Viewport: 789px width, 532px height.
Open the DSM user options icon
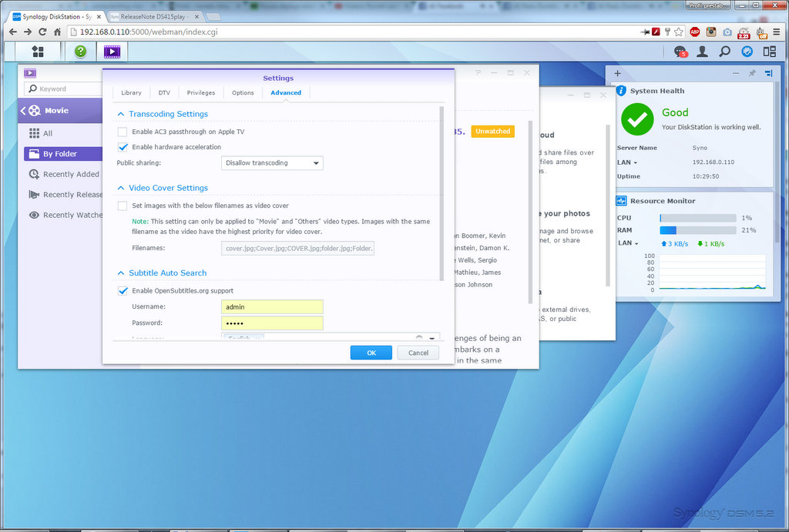(703, 52)
